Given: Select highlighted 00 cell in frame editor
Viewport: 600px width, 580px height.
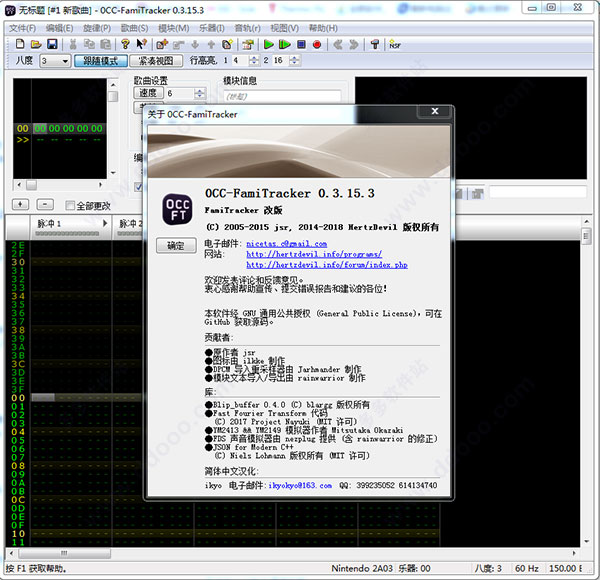Looking at the screenshot, I should (x=40, y=129).
